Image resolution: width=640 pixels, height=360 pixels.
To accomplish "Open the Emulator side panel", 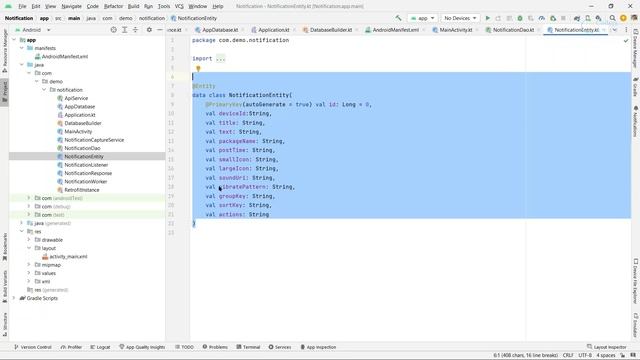I will pyautogui.click(x=636, y=325).
